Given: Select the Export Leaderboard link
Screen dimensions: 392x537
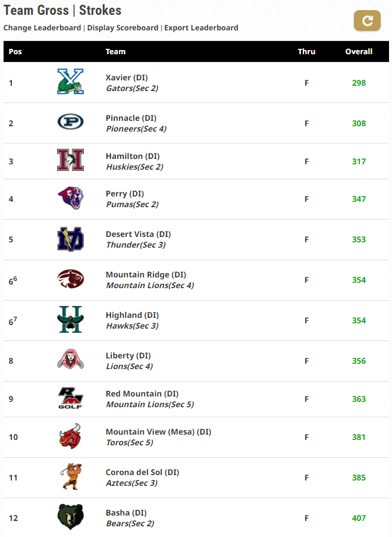Looking at the screenshot, I should tap(201, 28).
